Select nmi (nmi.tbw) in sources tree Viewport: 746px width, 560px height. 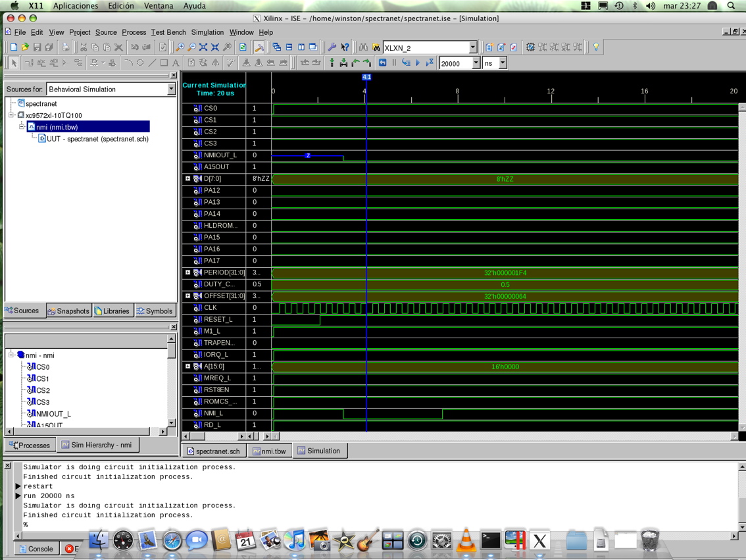(x=89, y=127)
